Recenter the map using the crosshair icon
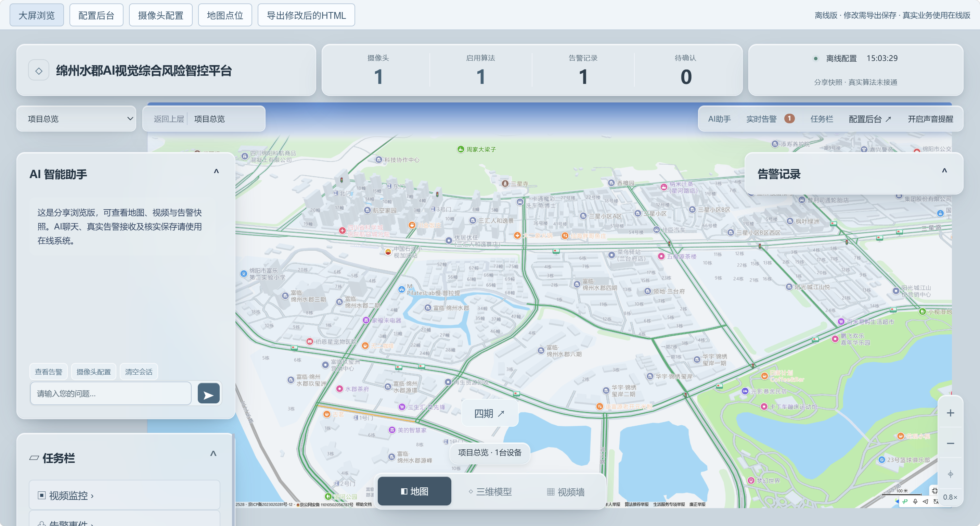 [x=950, y=474]
